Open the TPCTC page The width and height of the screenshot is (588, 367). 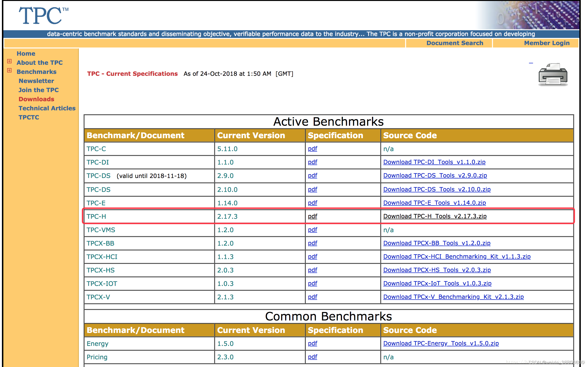(29, 117)
